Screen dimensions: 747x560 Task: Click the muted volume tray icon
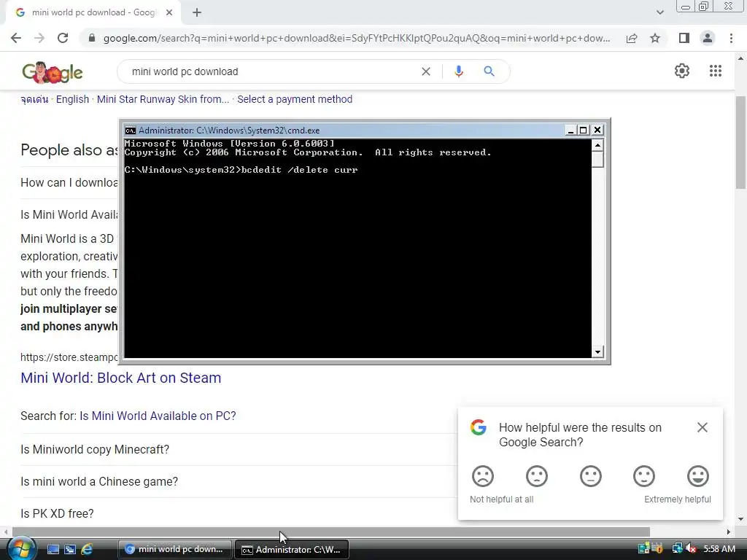[x=692, y=548]
